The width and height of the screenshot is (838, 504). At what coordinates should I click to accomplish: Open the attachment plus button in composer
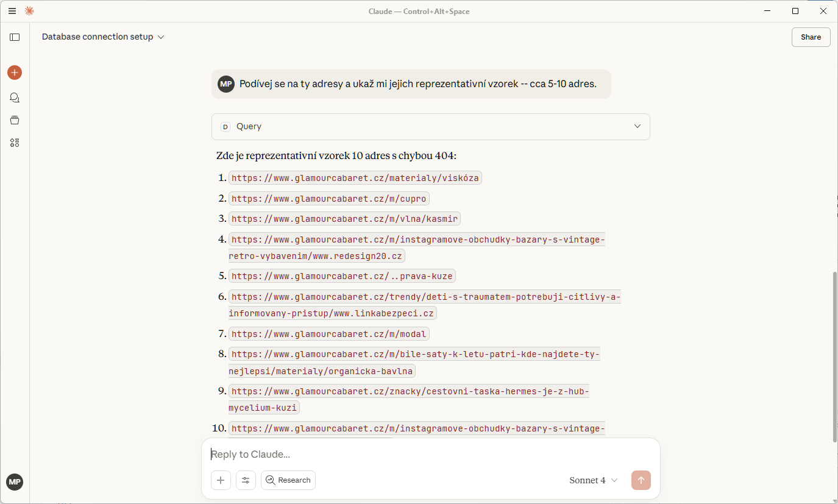coord(221,480)
